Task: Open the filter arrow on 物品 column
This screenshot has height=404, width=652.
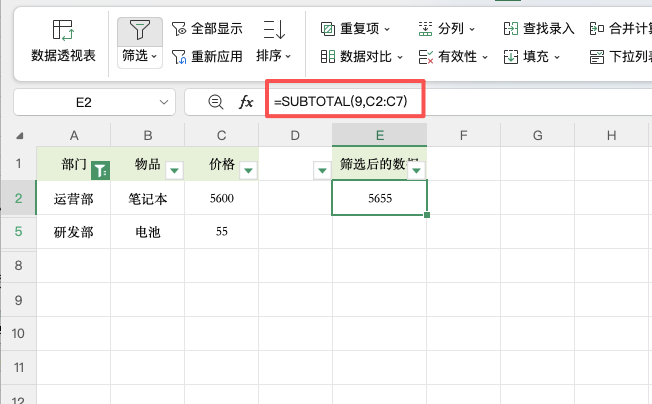Action: coord(174,170)
